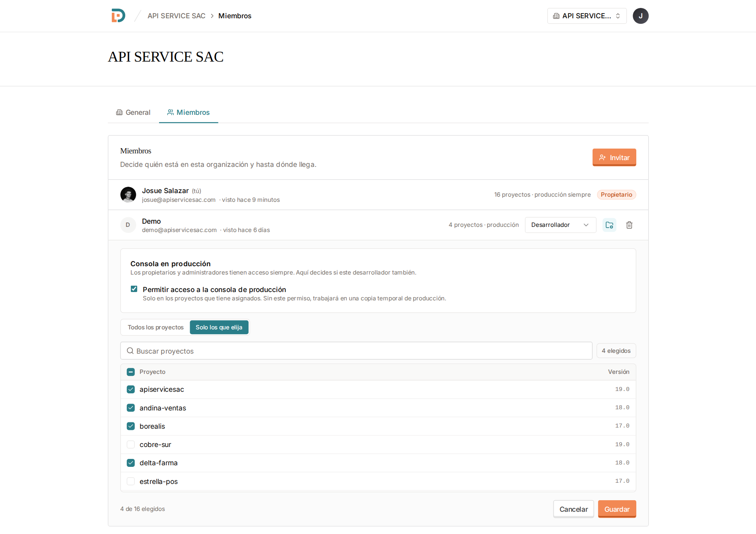Uncheck the borealis project

pos(131,426)
